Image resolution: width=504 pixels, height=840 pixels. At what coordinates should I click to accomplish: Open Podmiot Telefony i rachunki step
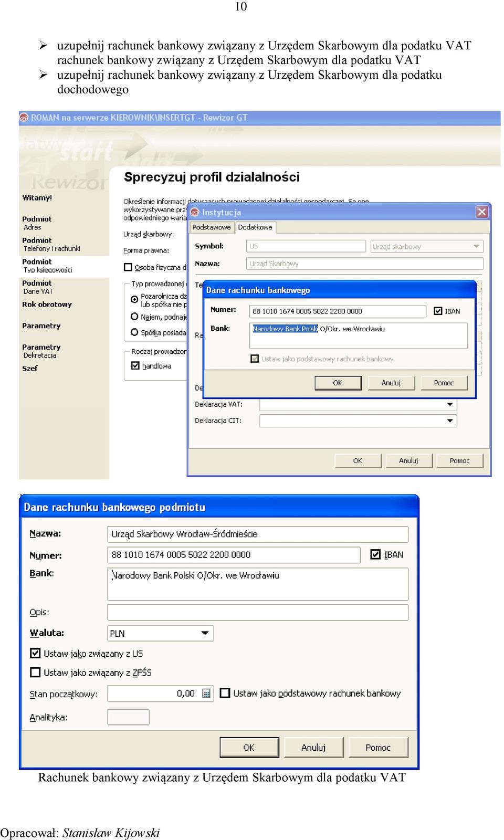coord(51,245)
